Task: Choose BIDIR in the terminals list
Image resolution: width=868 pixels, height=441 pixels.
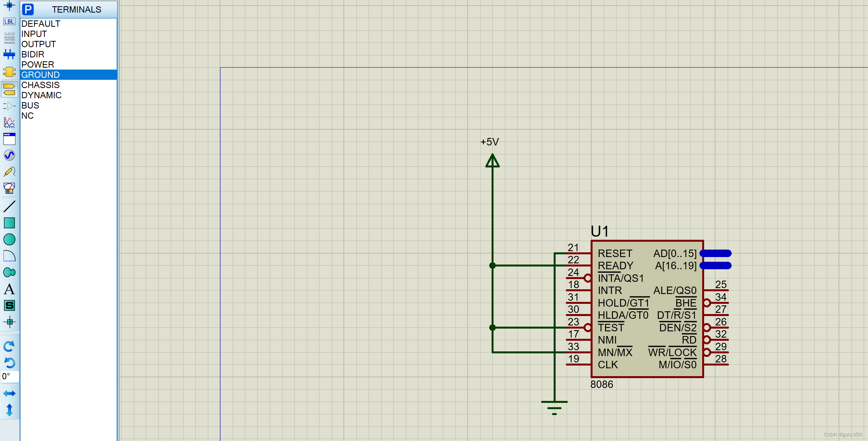Action: coord(33,54)
